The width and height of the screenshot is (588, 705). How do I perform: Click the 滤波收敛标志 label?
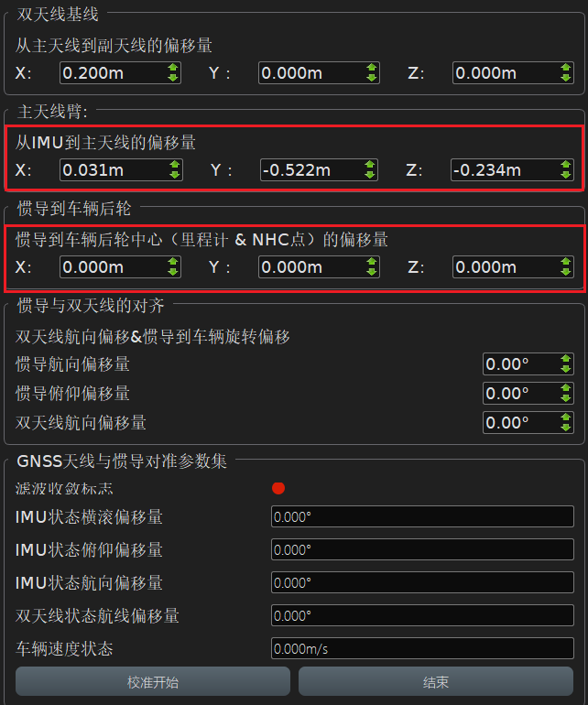[64, 489]
